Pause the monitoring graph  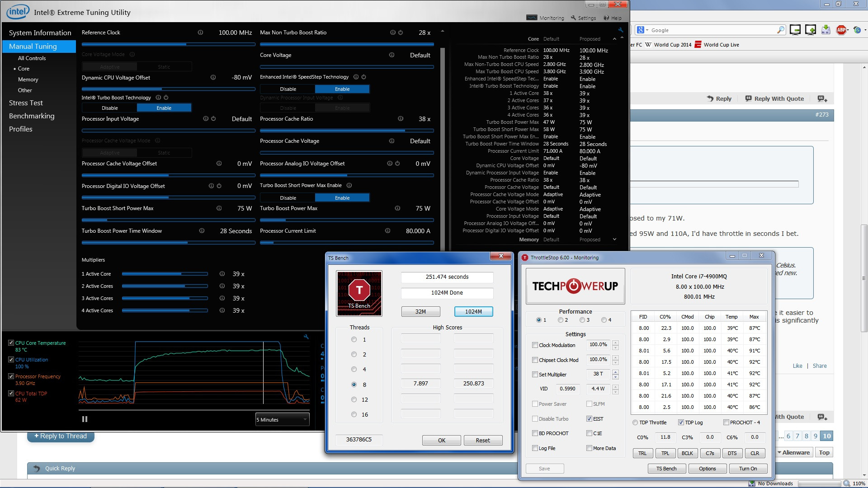[x=85, y=419]
